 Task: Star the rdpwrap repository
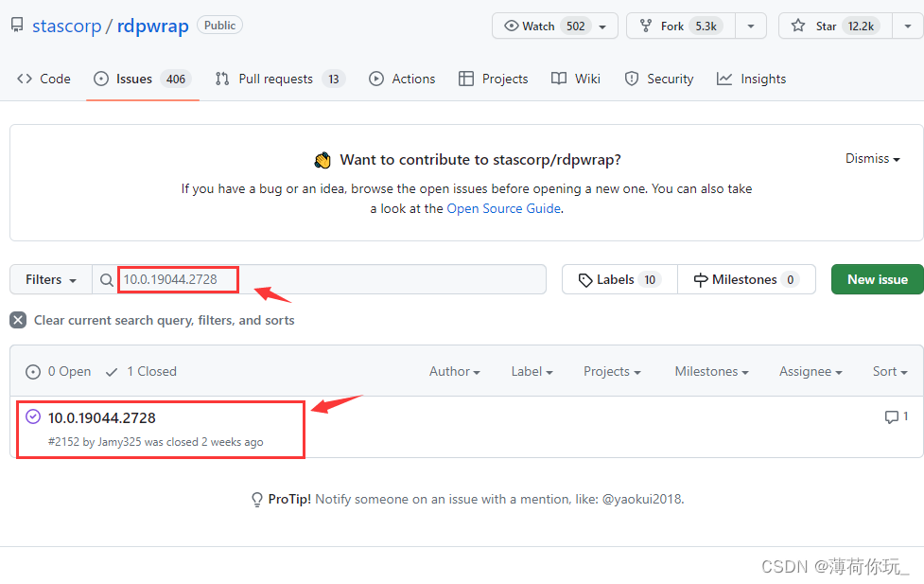click(835, 26)
